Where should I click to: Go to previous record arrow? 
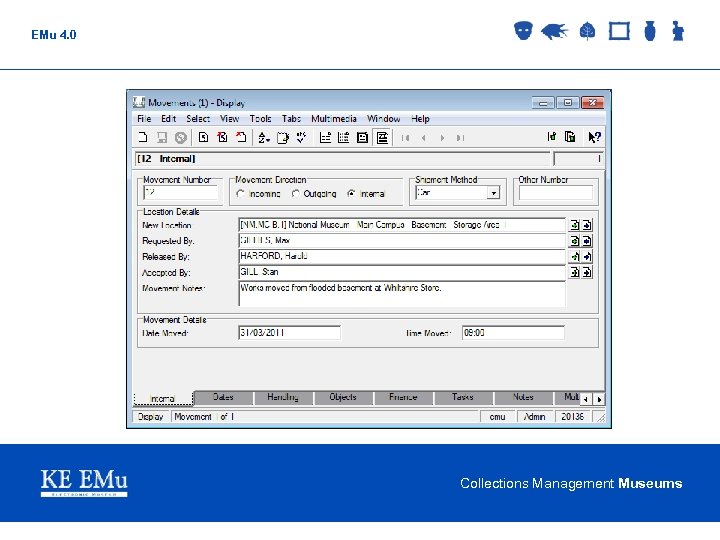coord(423,138)
